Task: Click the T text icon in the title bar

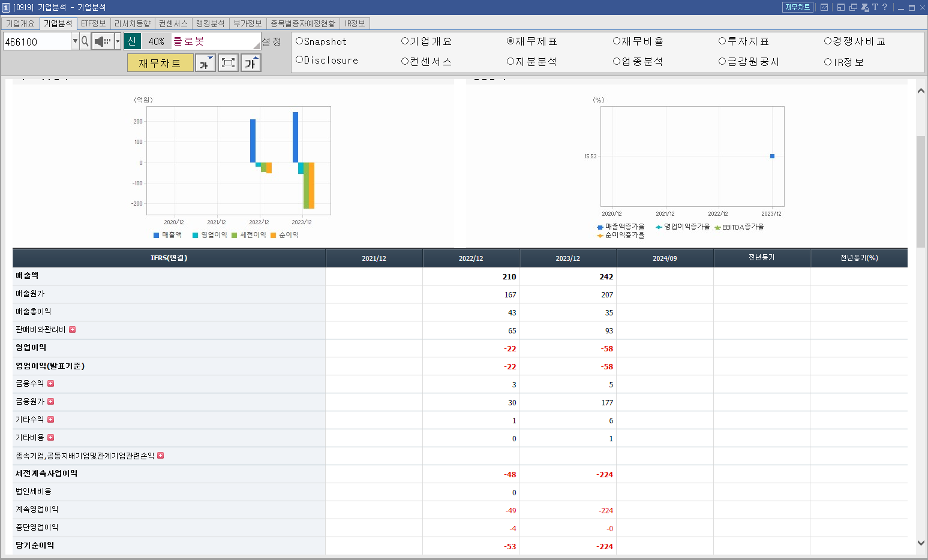Action: point(876,7)
